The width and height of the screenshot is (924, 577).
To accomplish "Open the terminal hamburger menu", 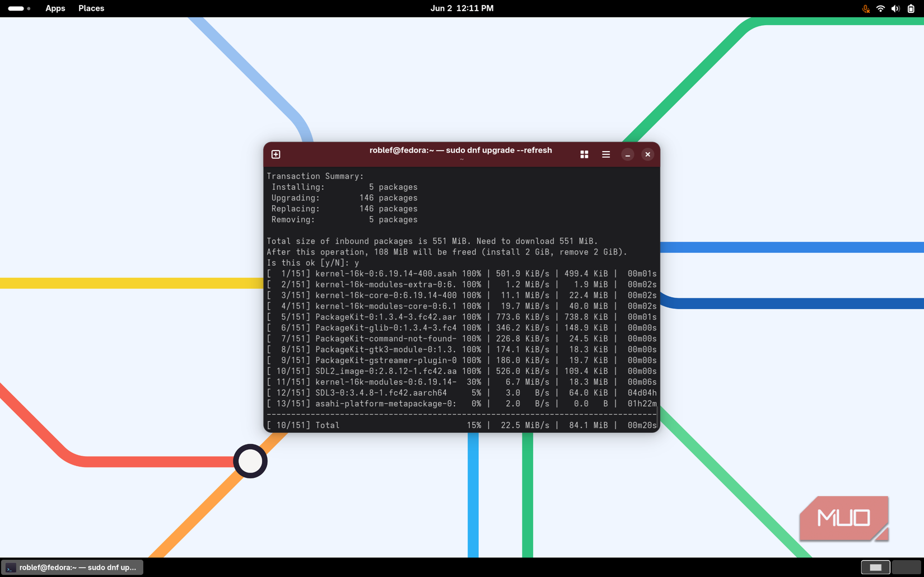I will tap(606, 154).
